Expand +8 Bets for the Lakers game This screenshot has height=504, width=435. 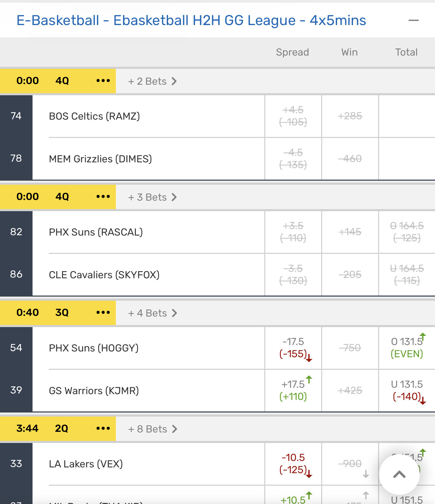point(152,429)
